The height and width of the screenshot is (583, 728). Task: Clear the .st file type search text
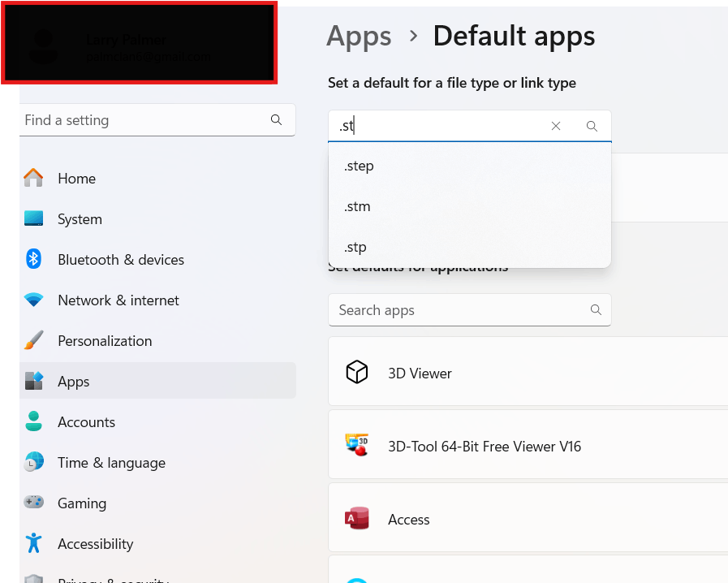click(556, 126)
